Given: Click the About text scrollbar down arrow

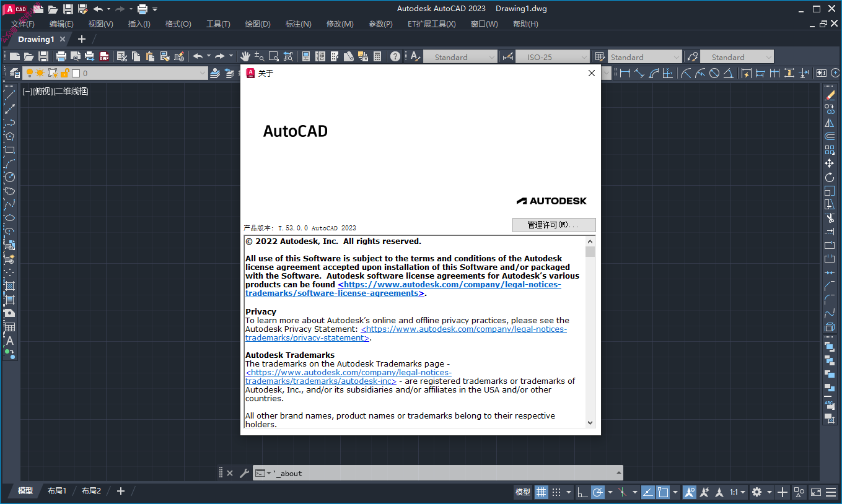Looking at the screenshot, I should (590, 422).
